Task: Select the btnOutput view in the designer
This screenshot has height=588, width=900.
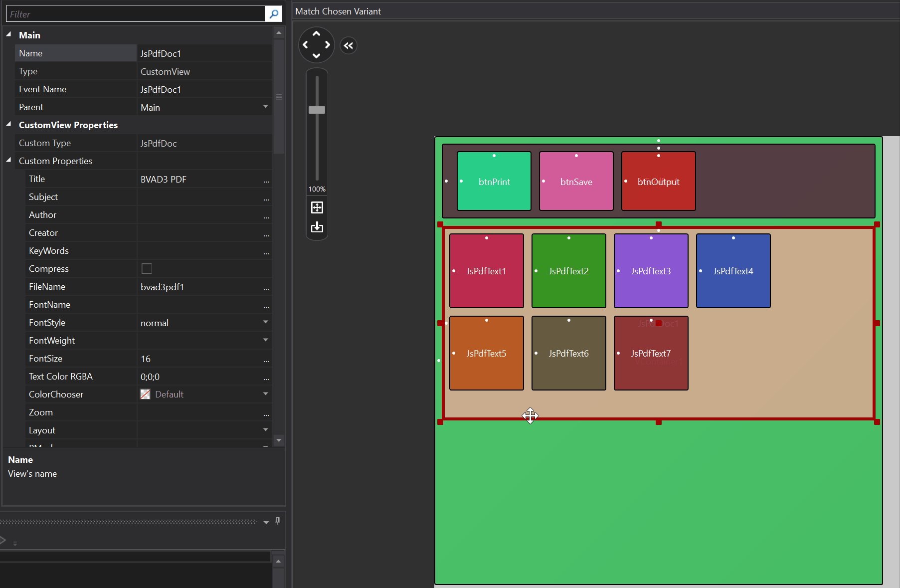Action: click(x=659, y=182)
